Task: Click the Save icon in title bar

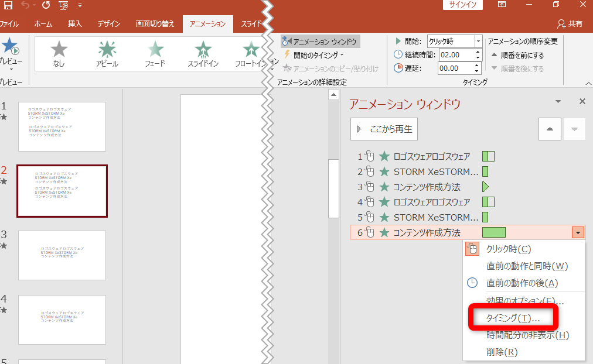Action: 8,6
